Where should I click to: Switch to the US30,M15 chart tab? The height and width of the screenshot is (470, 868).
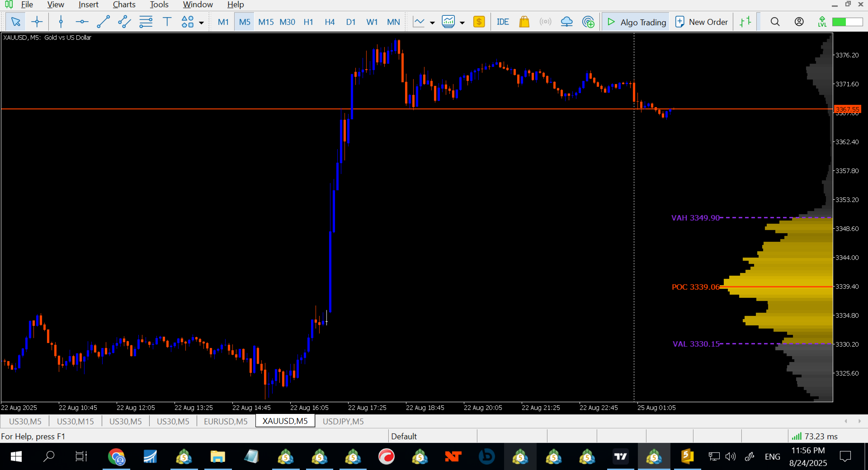tap(75, 421)
